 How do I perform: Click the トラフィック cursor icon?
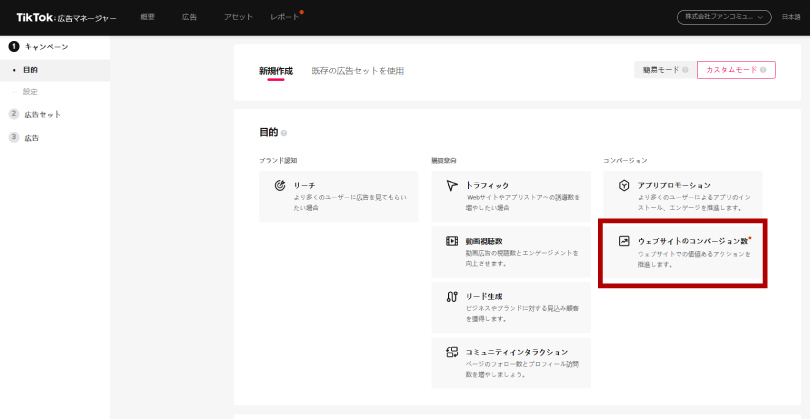[x=452, y=185]
